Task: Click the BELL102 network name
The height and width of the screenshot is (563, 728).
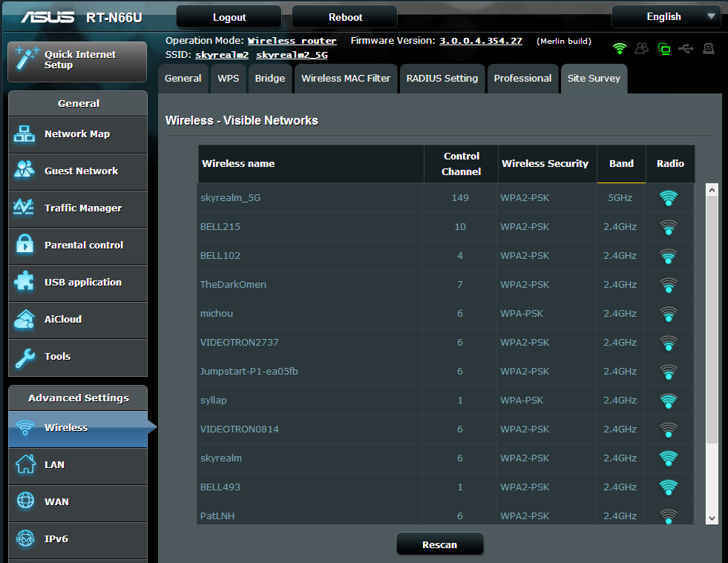Action: click(220, 256)
